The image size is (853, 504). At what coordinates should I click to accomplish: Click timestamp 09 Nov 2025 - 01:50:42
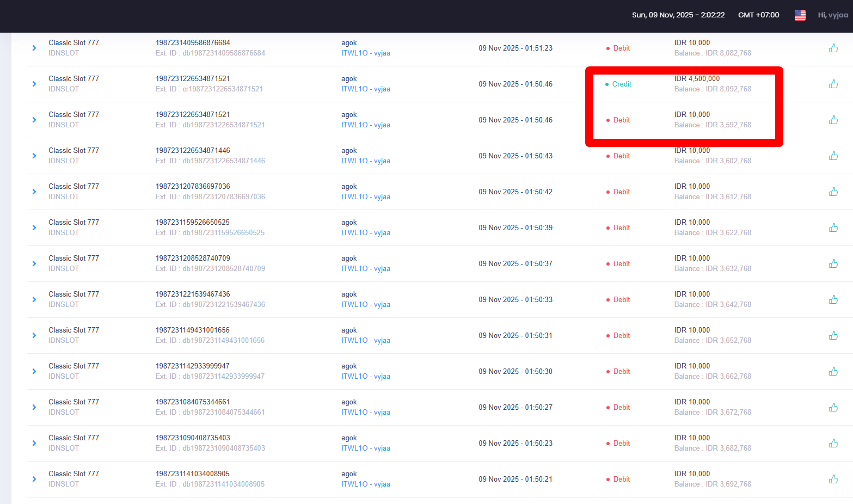click(x=516, y=192)
